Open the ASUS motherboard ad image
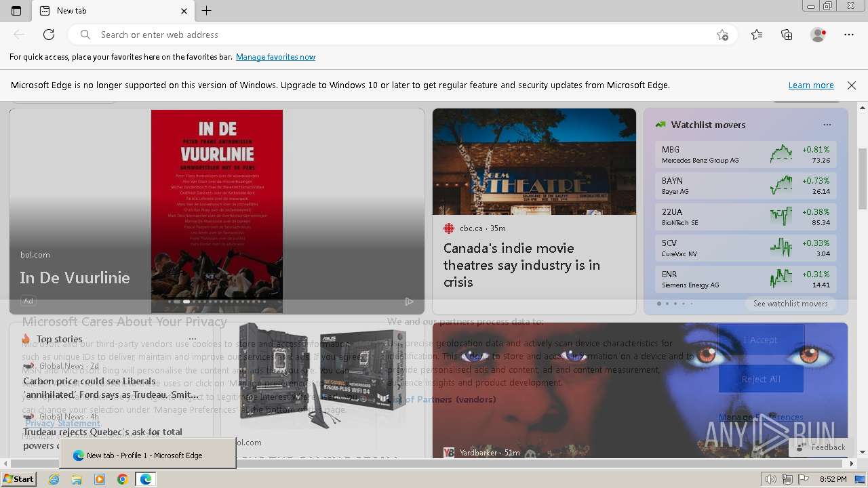The height and width of the screenshot is (488, 868). pos(322,375)
